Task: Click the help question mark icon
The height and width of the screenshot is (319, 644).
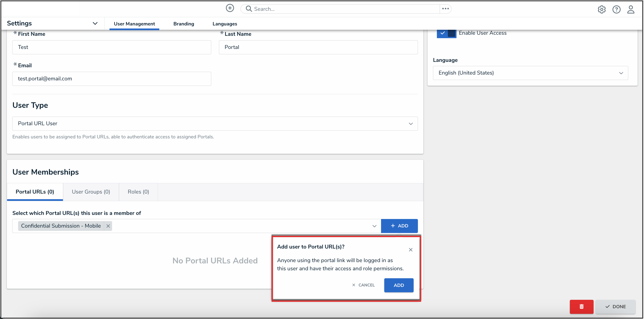Action: [616, 9]
